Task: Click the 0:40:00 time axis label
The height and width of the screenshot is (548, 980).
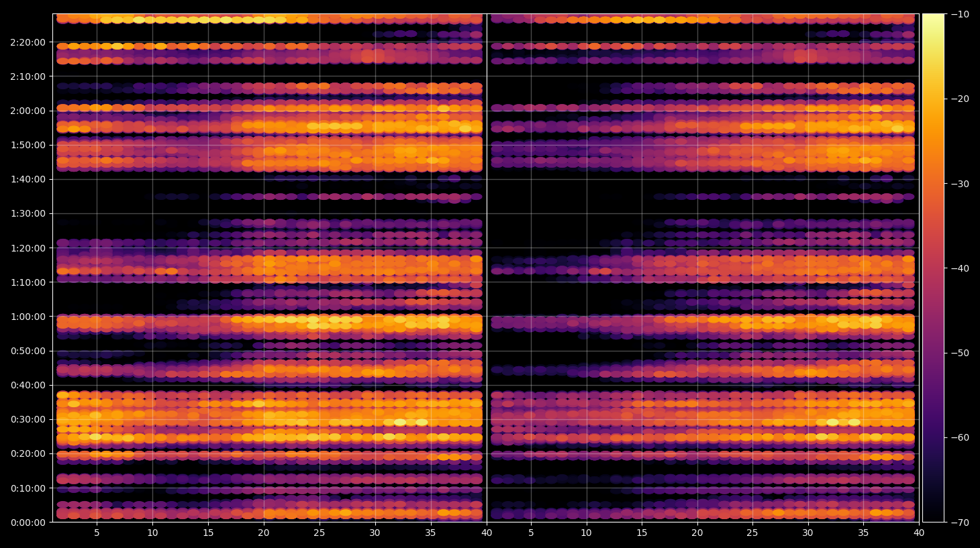Action: [28, 385]
